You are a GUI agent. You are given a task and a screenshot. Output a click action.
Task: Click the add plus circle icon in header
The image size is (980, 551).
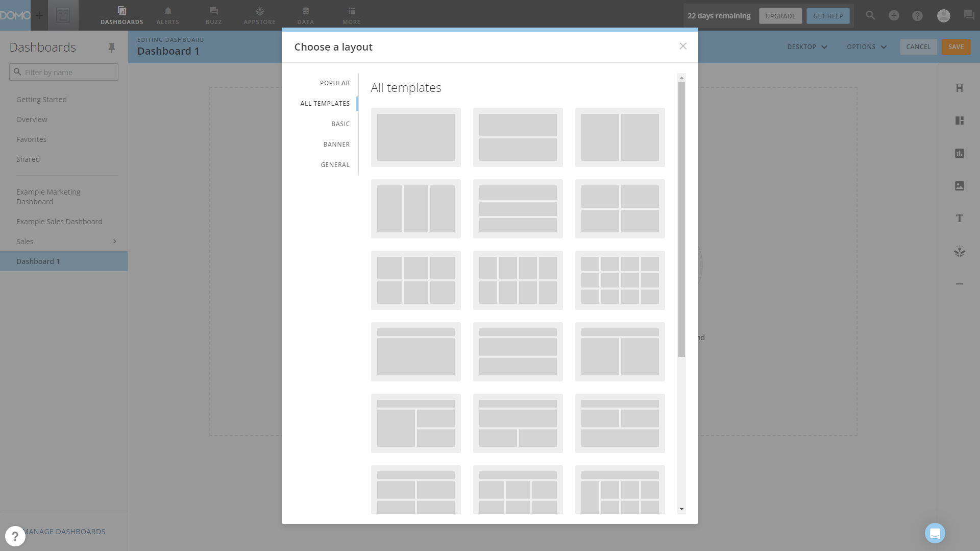(894, 15)
